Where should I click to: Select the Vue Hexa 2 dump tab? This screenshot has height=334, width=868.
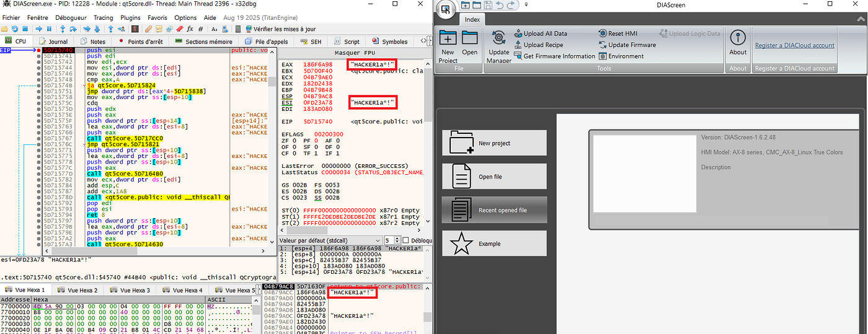pyautogui.click(x=77, y=290)
